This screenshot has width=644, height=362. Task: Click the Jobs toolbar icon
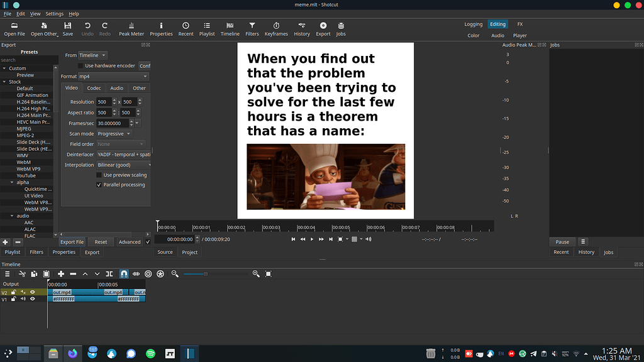(x=341, y=29)
